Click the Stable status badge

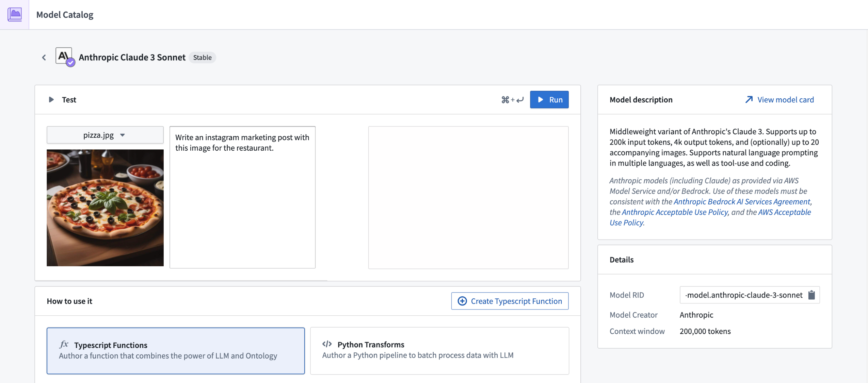[202, 57]
